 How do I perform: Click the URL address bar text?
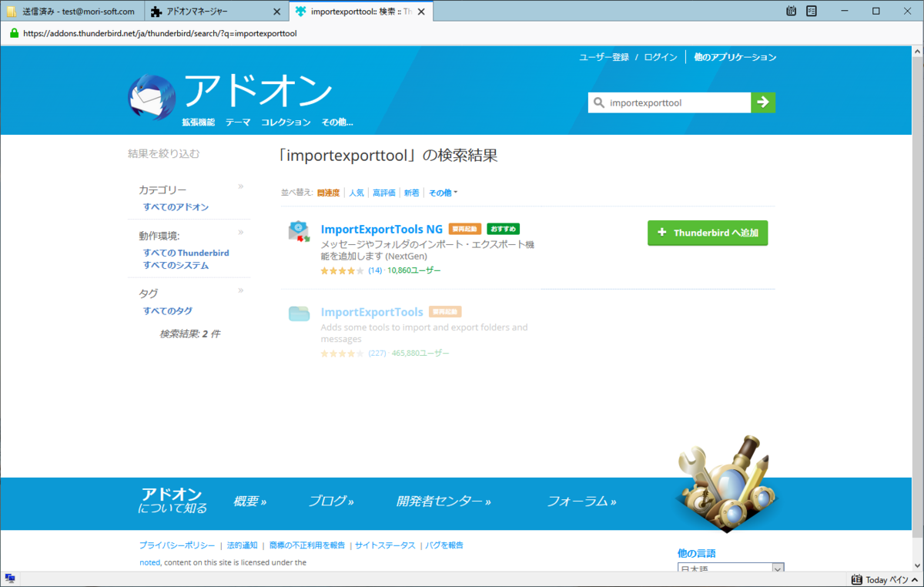160,33
